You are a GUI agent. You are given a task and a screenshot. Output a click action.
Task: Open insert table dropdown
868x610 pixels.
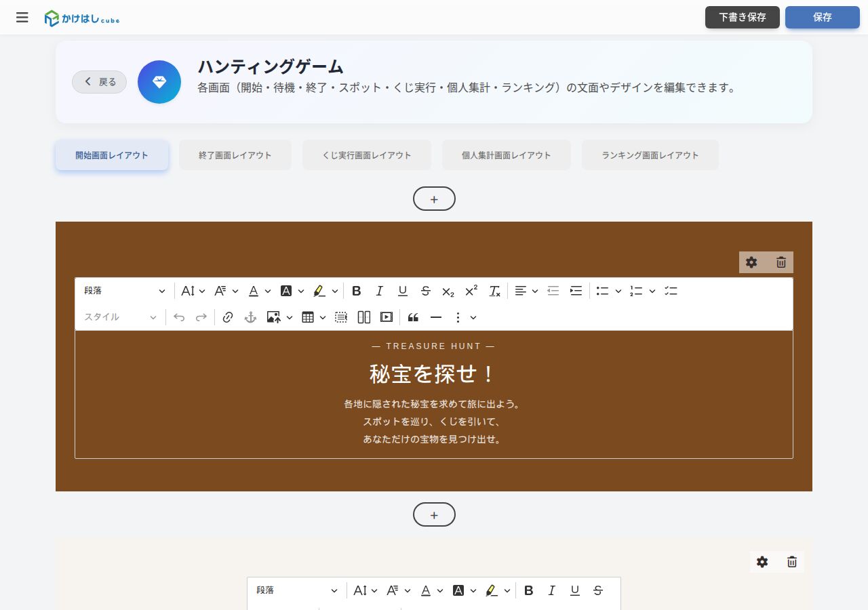tap(313, 317)
